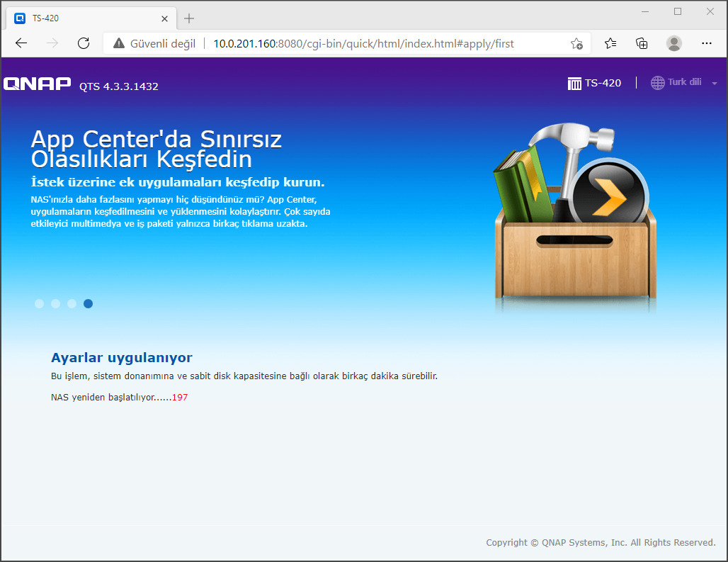Open the browser Collections icon
The height and width of the screenshot is (562, 728).
coord(642,43)
